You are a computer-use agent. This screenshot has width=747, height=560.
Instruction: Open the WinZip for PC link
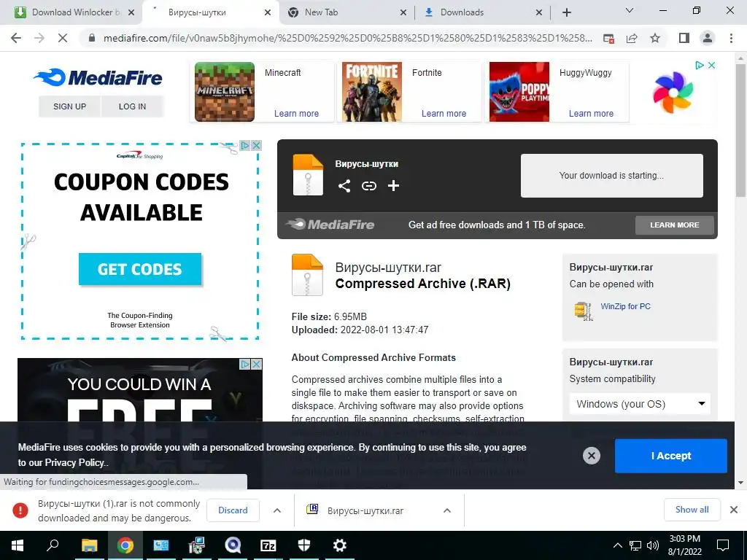point(625,306)
